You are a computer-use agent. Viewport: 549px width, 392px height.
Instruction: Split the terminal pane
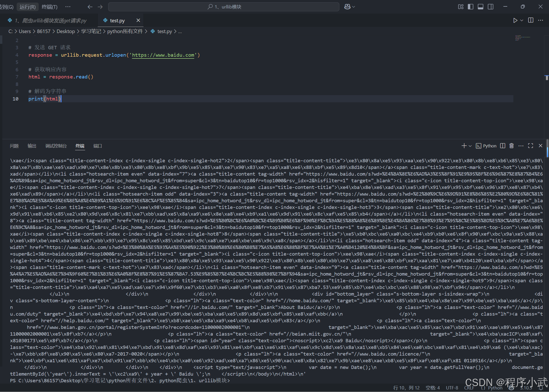tap(503, 146)
